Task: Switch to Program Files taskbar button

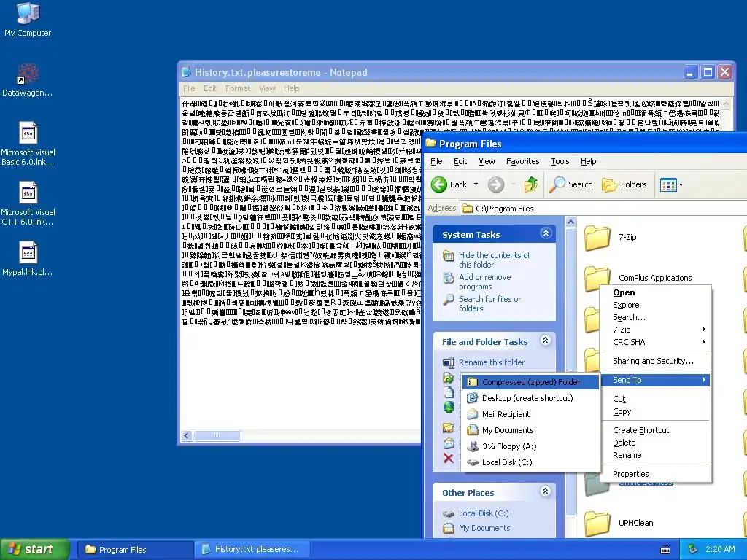Action: pyautogui.click(x=134, y=550)
